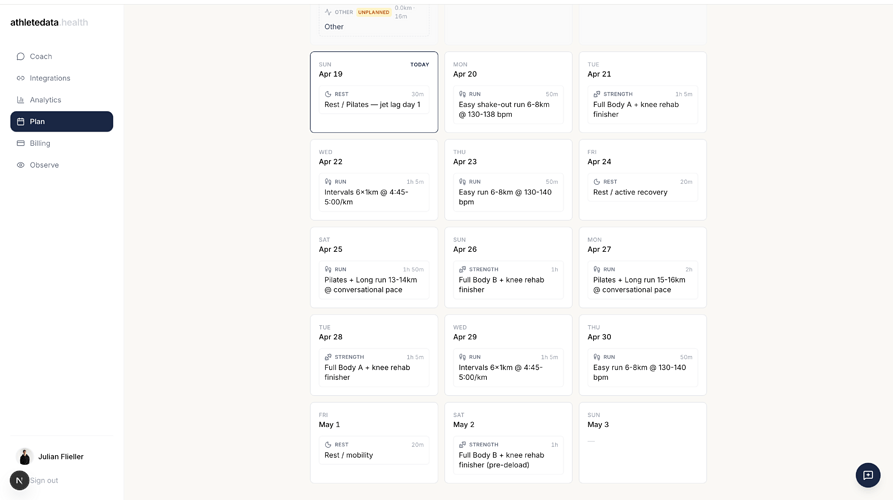Screen dimensions: 893x500
Task: Click the Coach chat bubble icon
Action: click(x=21, y=56)
